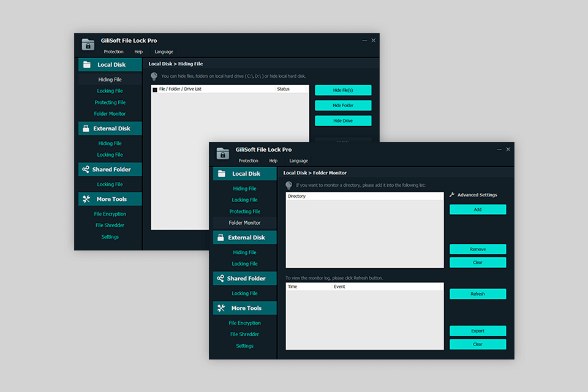The image size is (588, 392).
Task: Click More Tools wrench icon in front window
Action: pos(221,308)
